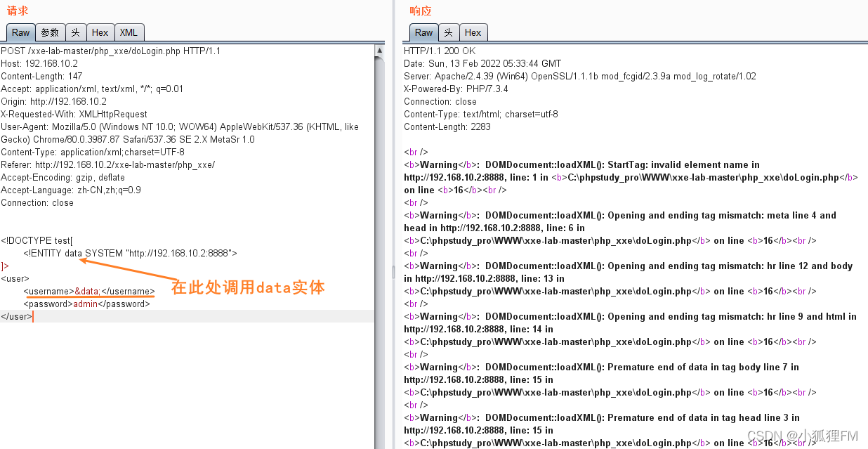
Task: Click the Content-Length: 147 header
Action: click(41, 77)
